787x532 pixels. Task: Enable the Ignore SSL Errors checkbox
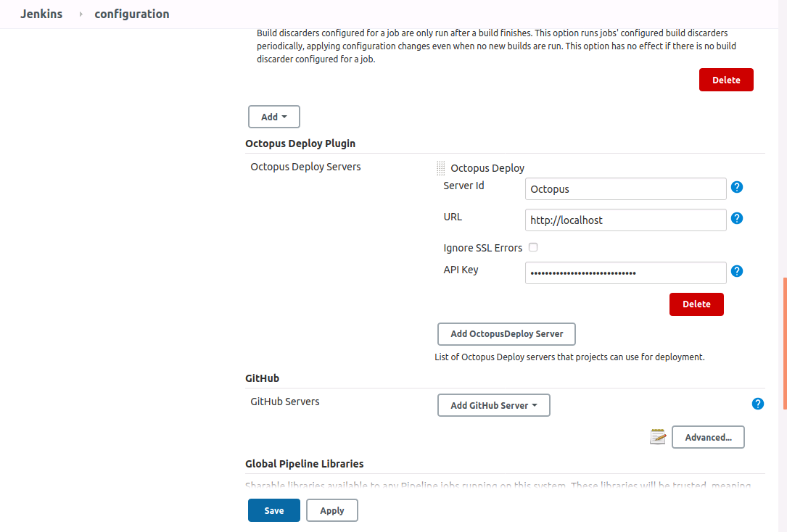[533, 247]
